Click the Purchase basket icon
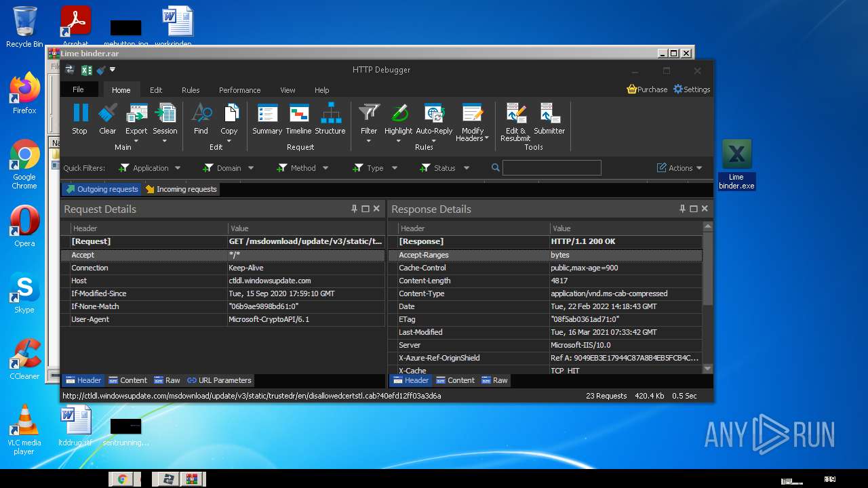The image size is (868, 488). [632, 89]
